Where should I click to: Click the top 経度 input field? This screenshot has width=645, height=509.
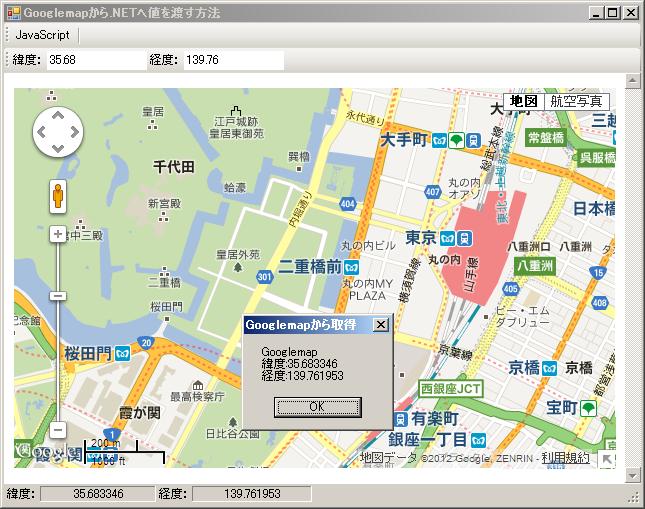[232, 60]
